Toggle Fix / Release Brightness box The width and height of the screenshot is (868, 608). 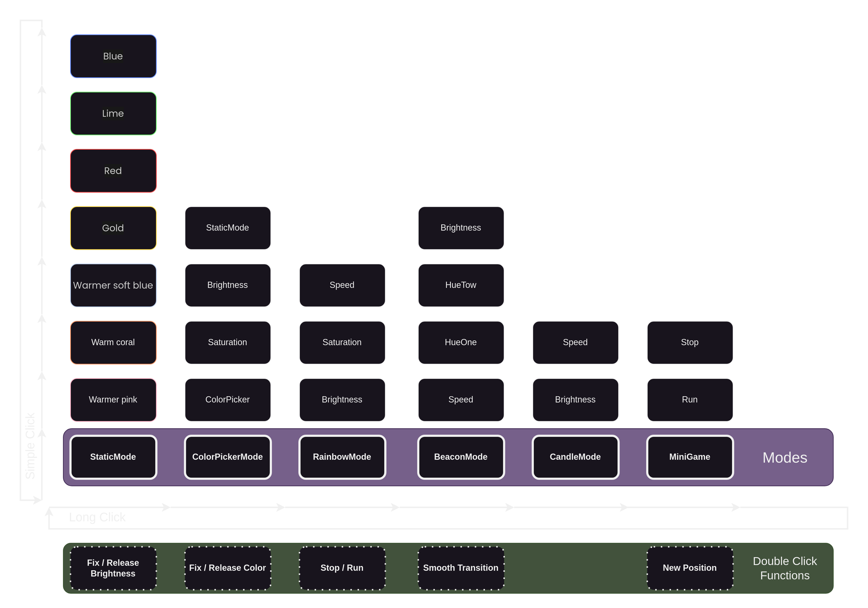pyautogui.click(x=113, y=568)
